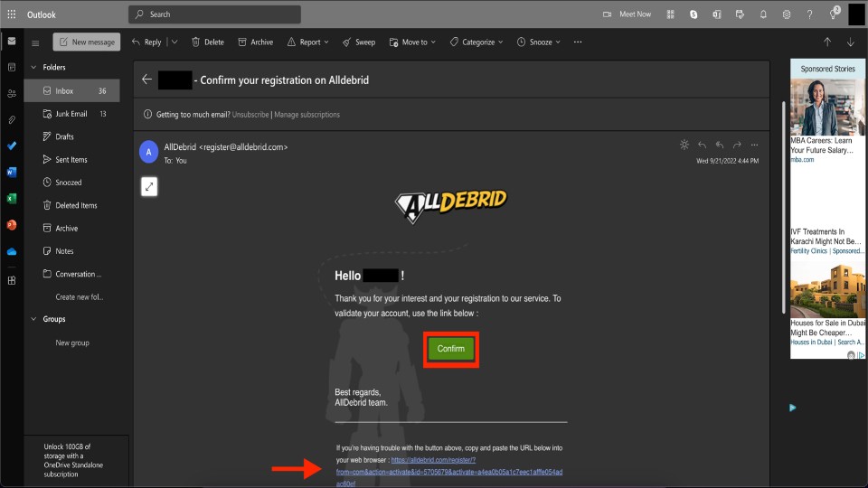This screenshot has width=868, height=488.
Task: Open the Report dropdown
Action: point(307,42)
